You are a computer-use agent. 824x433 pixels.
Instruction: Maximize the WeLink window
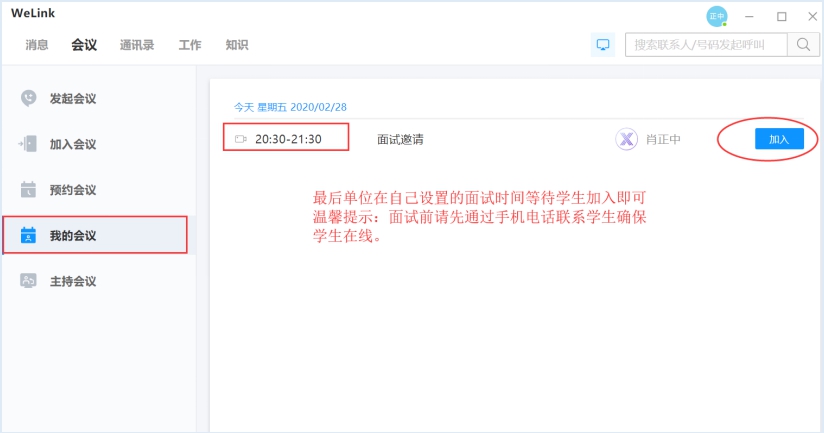[781, 17]
